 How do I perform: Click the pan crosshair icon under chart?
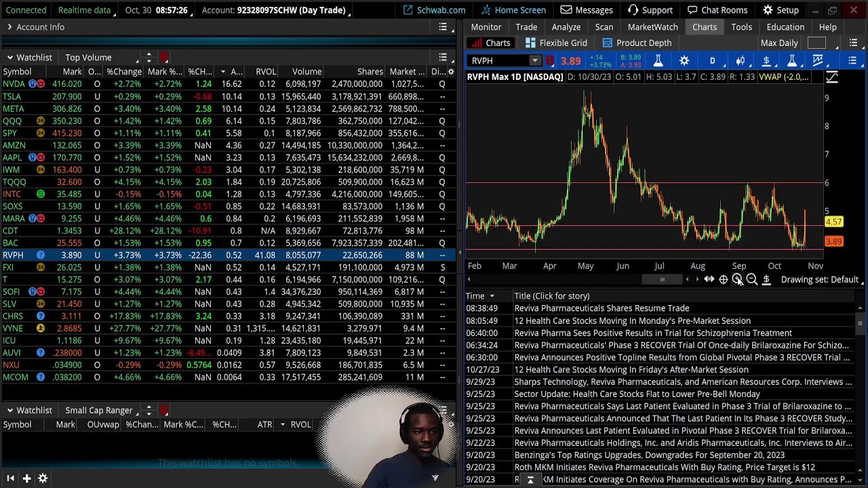click(x=723, y=280)
